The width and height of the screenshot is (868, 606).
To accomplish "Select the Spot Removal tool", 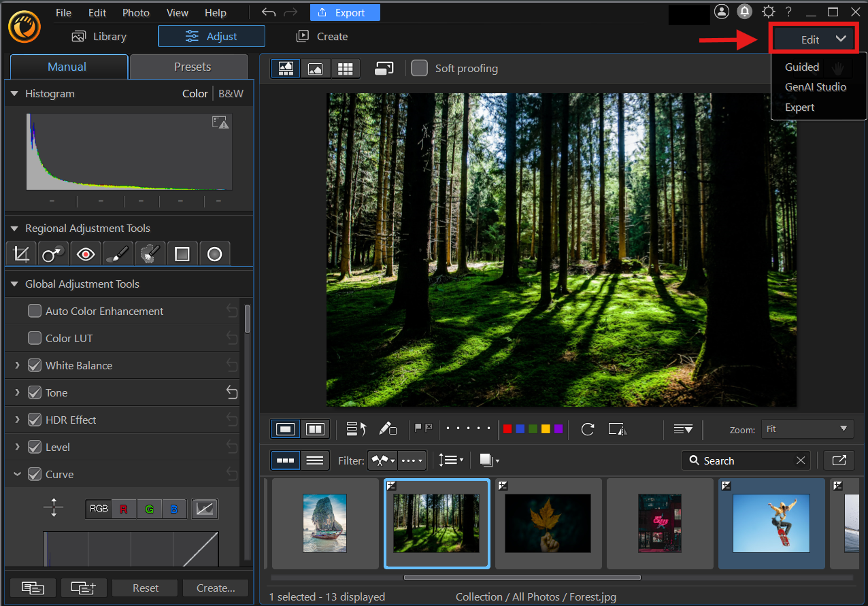I will coord(53,254).
